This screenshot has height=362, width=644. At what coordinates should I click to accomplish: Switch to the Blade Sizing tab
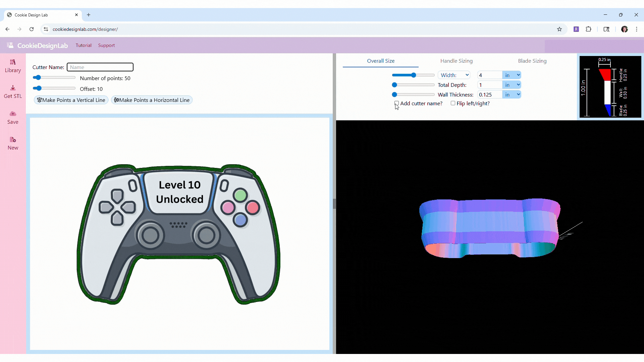pyautogui.click(x=532, y=61)
